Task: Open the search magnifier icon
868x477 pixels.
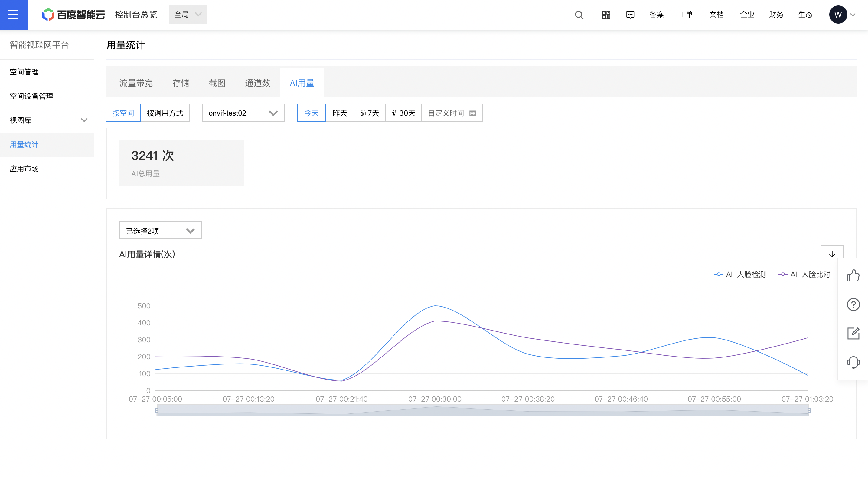Action: pyautogui.click(x=579, y=15)
